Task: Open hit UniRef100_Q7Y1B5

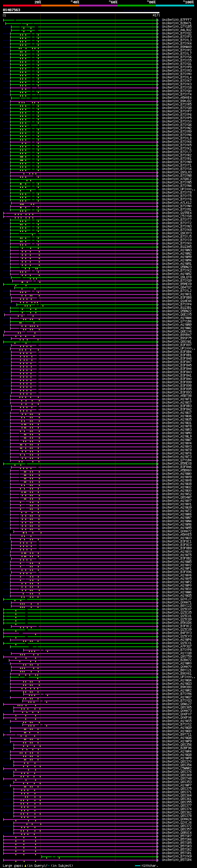Action: 176,26
